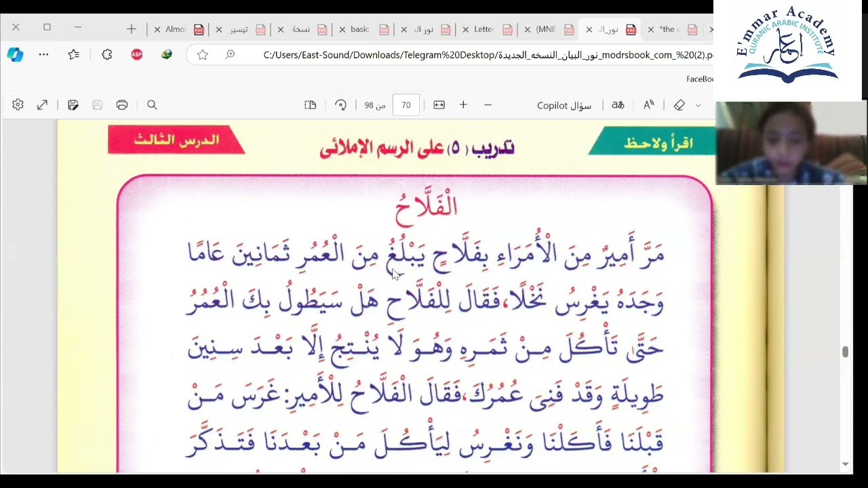Open the PDF settings gear
The height and width of the screenshot is (488, 868).
click(x=18, y=105)
